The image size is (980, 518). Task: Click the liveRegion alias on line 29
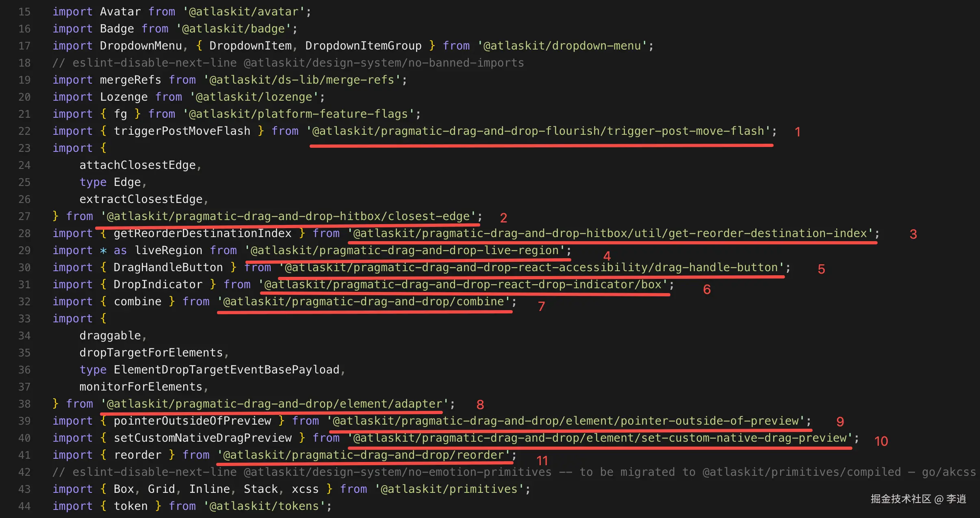coord(168,250)
